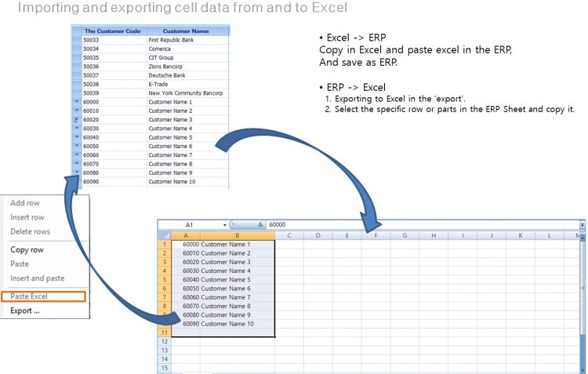588x374 pixels.
Task: Click the Paste context menu entry
Action: pyautogui.click(x=20, y=264)
